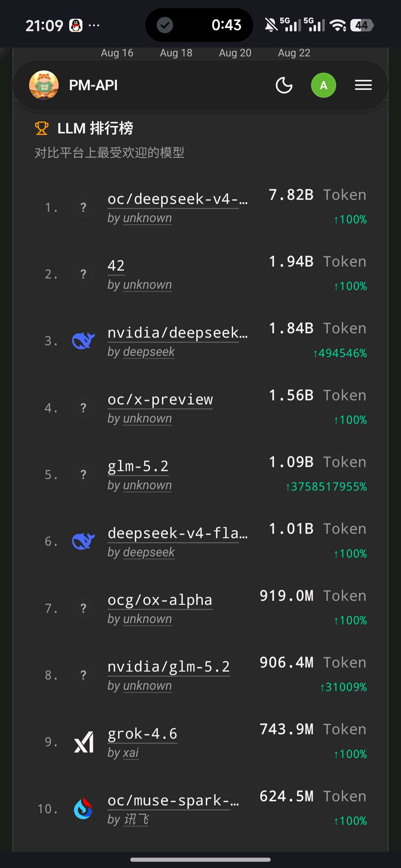Click the 讯飞 flame icon at rank 10
401x868 pixels.
pyautogui.click(x=83, y=809)
